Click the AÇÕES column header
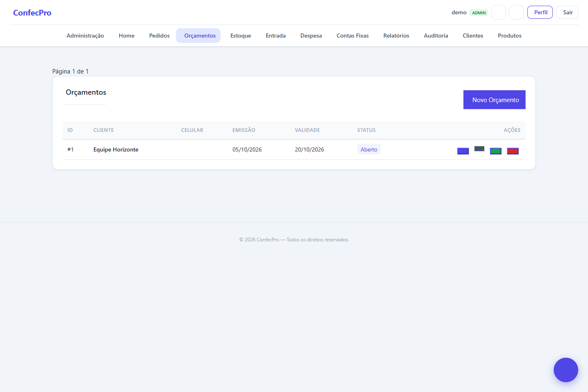This screenshot has width=588, height=392. point(512,130)
